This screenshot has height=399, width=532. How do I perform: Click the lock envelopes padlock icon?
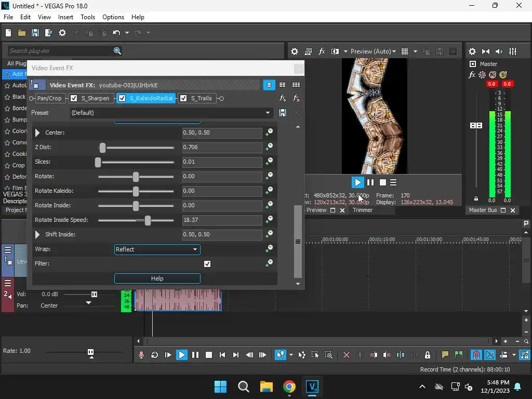[428, 355]
